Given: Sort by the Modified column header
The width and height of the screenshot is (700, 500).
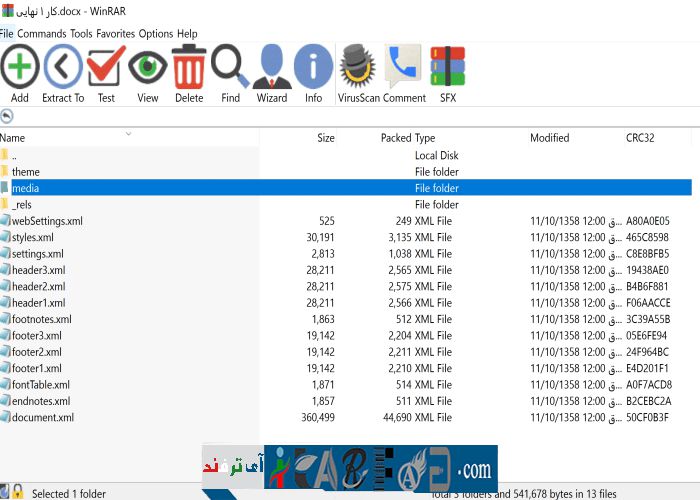Looking at the screenshot, I should tap(549, 138).
